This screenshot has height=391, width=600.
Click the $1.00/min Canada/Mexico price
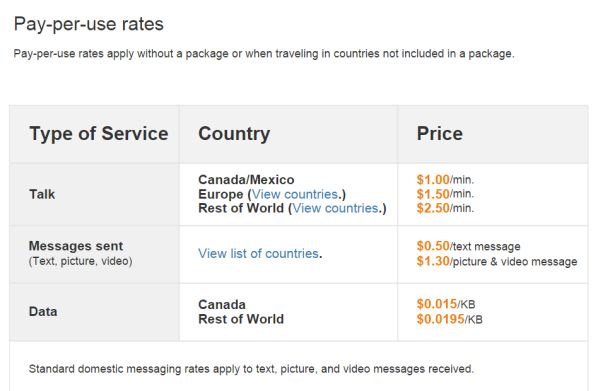[x=445, y=179]
